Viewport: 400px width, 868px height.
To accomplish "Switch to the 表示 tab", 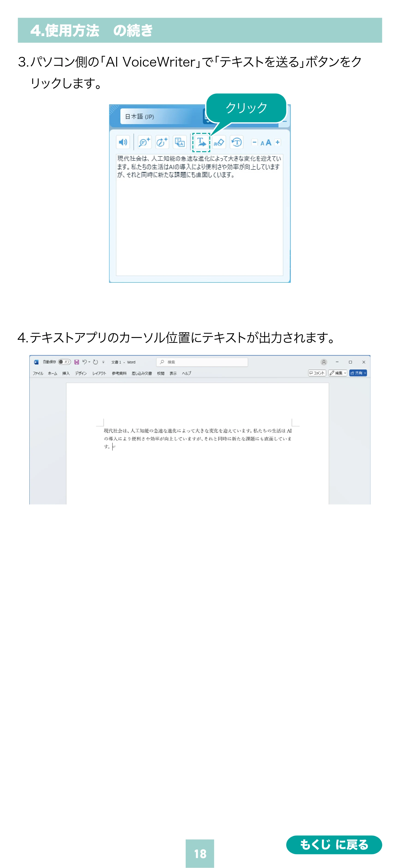I will (x=173, y=373).
